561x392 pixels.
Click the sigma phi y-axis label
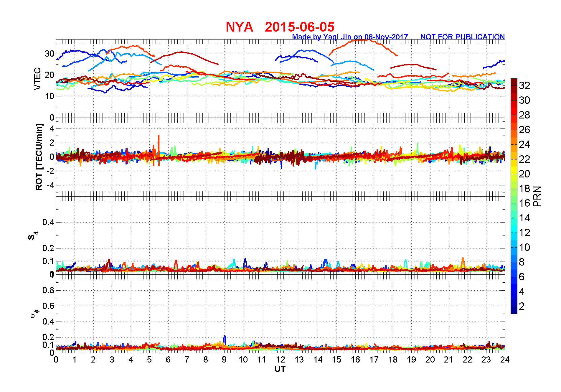point(34,313)
